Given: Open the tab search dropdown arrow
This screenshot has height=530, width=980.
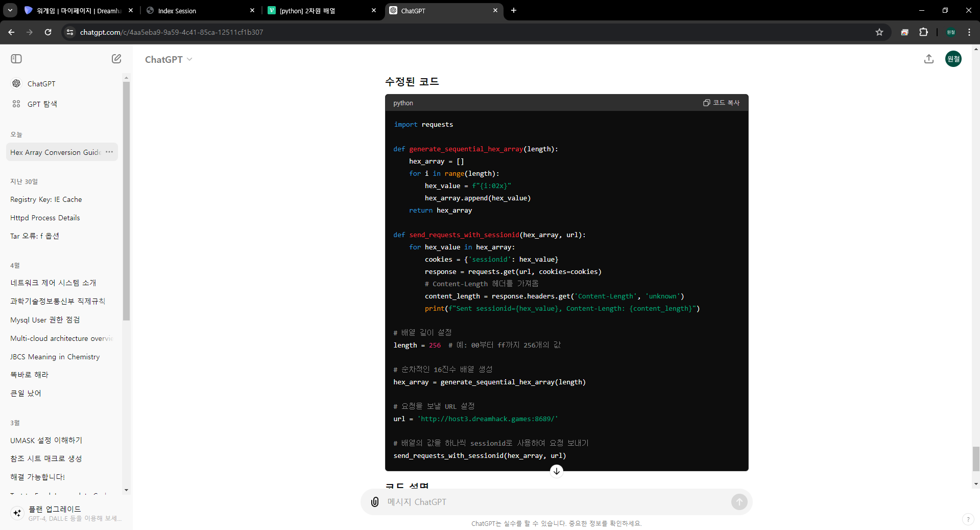Looking at the screenshot, I should 10,10.
